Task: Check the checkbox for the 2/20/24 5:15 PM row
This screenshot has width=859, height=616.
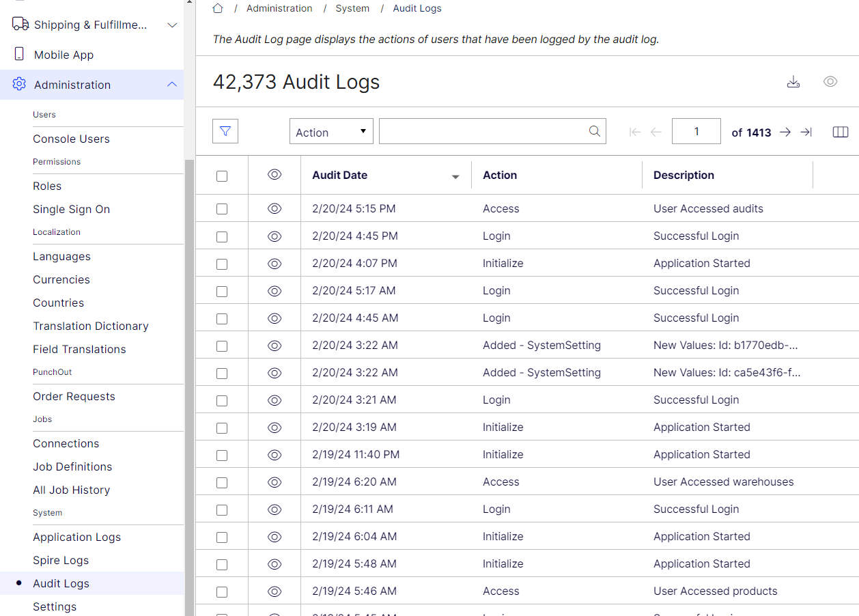Action: click(x=221, y=208)
